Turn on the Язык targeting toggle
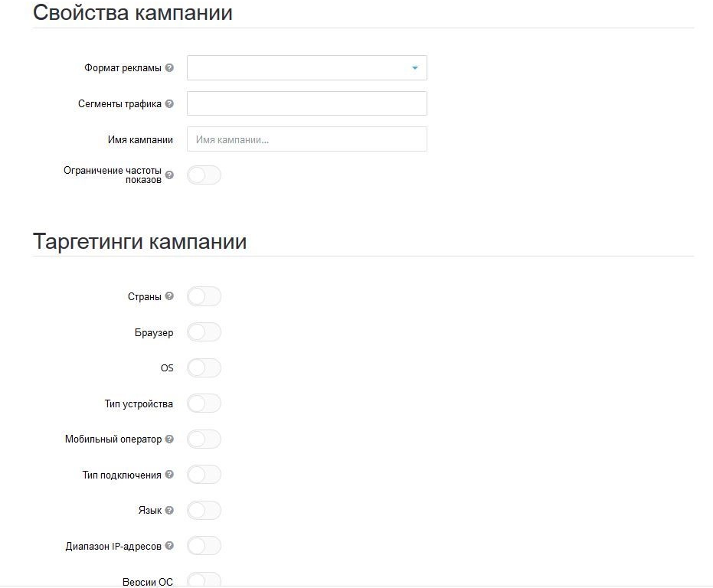Screen dimensions: 713x588 pyautogui.click(x=204, y=510)
